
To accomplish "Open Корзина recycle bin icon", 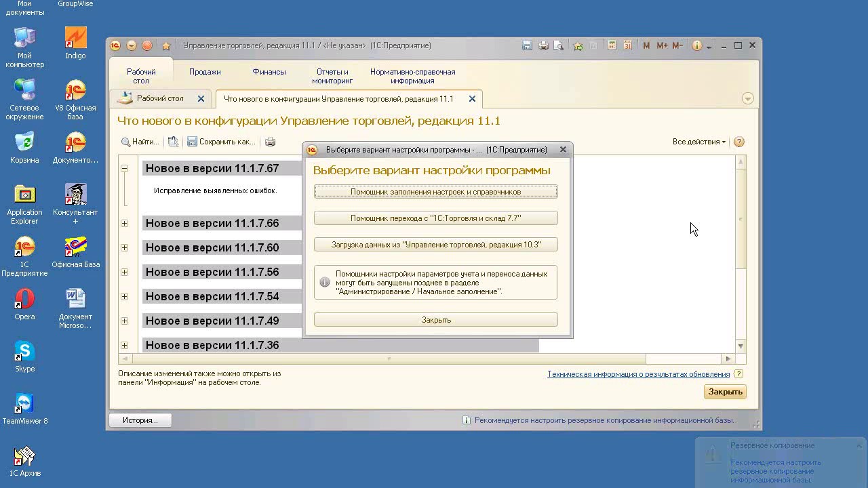I will (24, 147).
